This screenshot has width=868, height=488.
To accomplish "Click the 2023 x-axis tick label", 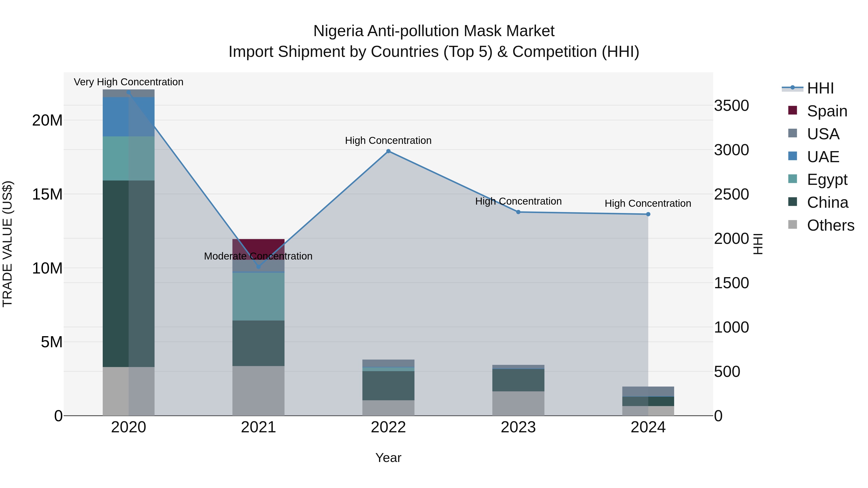I will pyautogui.click(x=518, y=427).
